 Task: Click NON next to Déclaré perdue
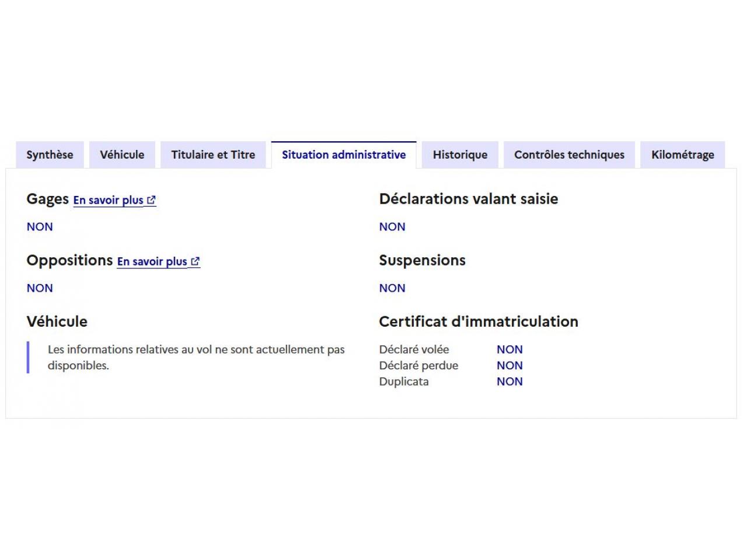tap(509, 366)
